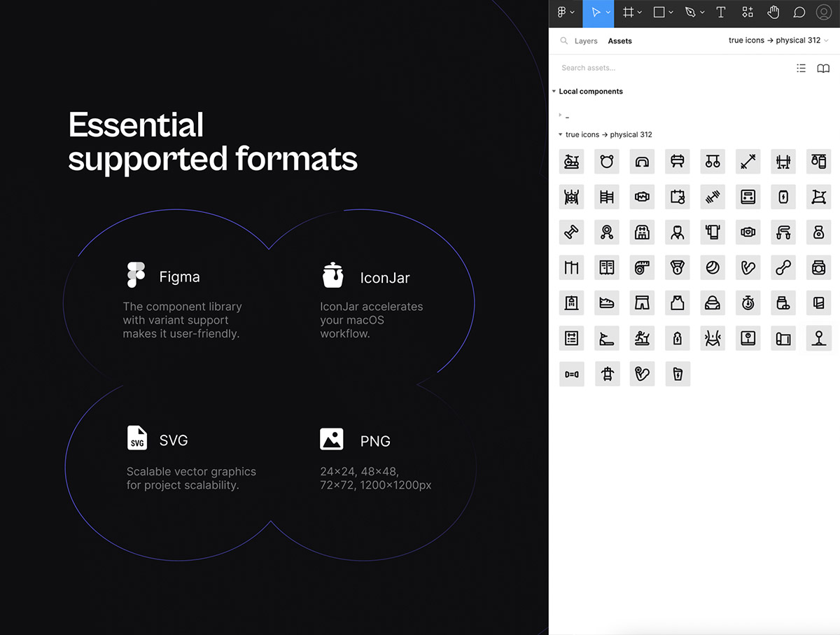Switch to the Layers tab
This screenshot has height=635, width=840.
tap(586, 41)
